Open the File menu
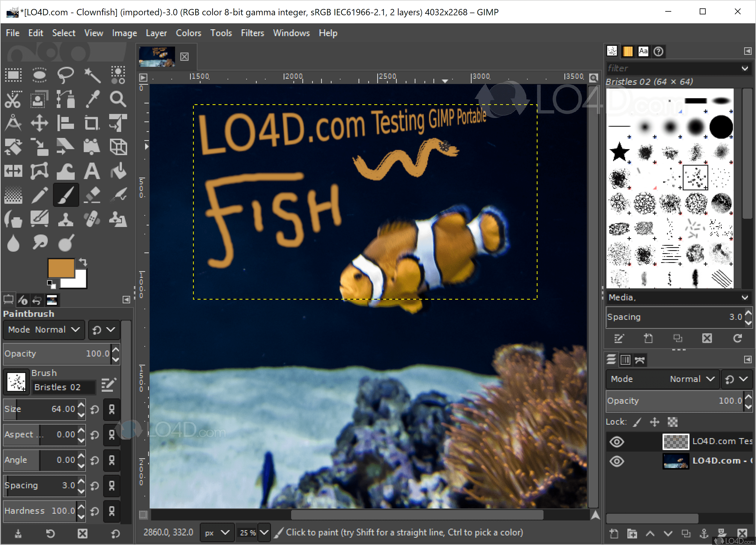756x545 pixels. pos(13,33)
